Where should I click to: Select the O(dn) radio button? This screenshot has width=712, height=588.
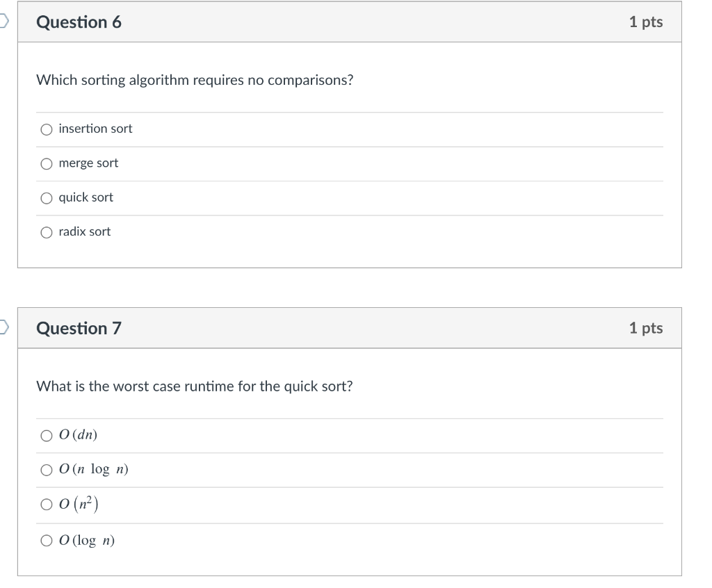(47, 436)
